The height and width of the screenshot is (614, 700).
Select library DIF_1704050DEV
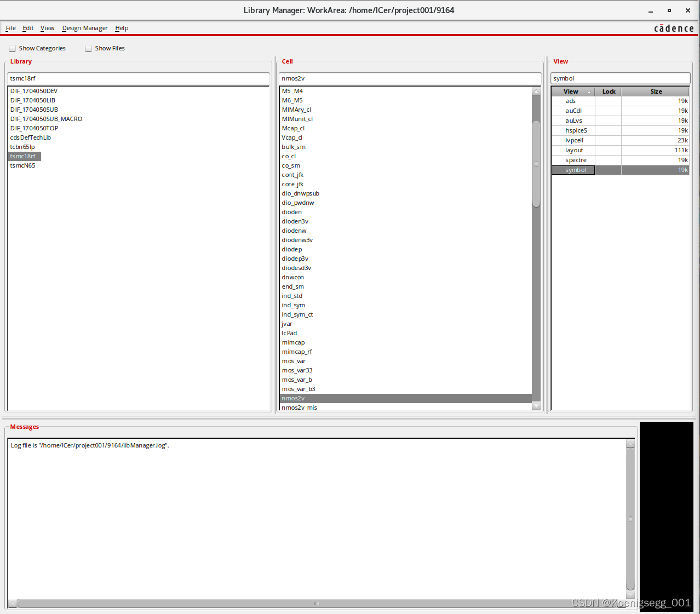click(33, 91)
